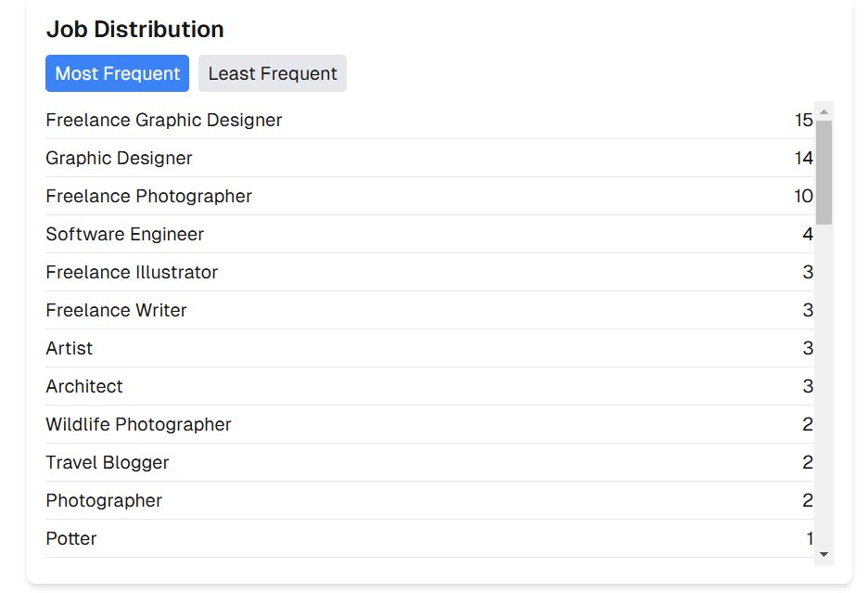Click the scrollbar down arrow
Viewport: 868px width, 593px height.
point(823,554)
